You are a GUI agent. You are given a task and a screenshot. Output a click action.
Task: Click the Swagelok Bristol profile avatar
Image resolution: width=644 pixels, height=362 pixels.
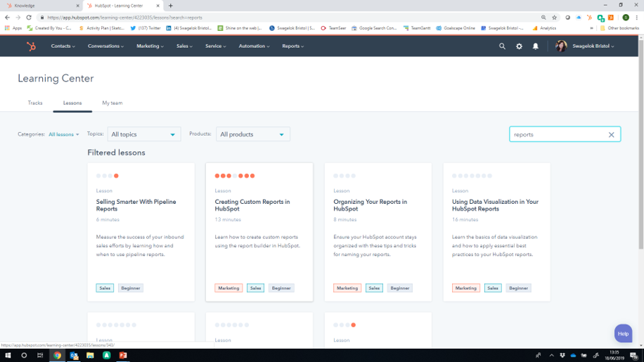[x=561, y=46]
